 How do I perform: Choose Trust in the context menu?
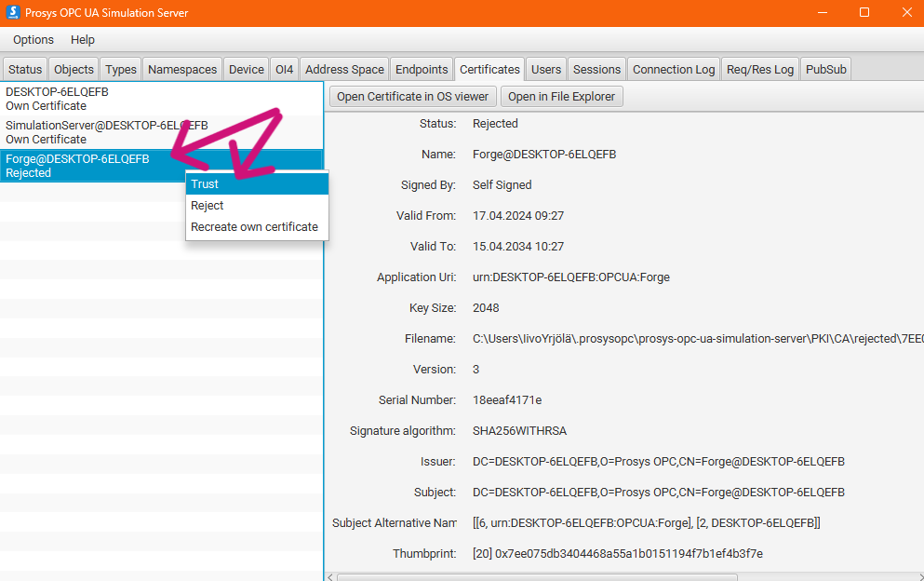(x=257, y=184)
